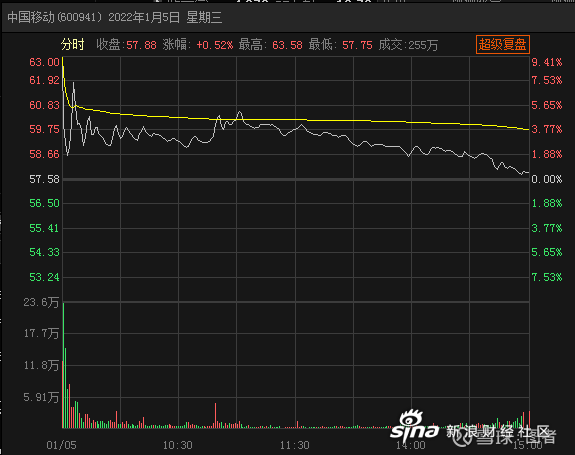Select the 分时 tab label
This screenshot has height=455, width=575.
(73, 45)
